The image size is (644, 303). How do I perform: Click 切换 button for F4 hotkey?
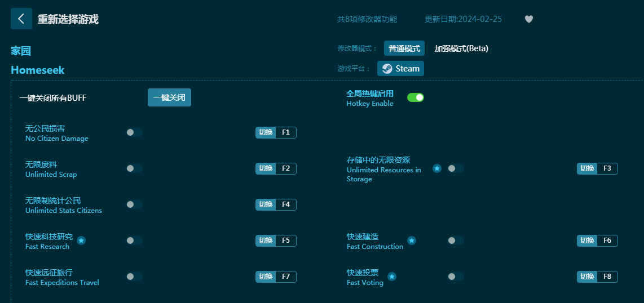266,204
